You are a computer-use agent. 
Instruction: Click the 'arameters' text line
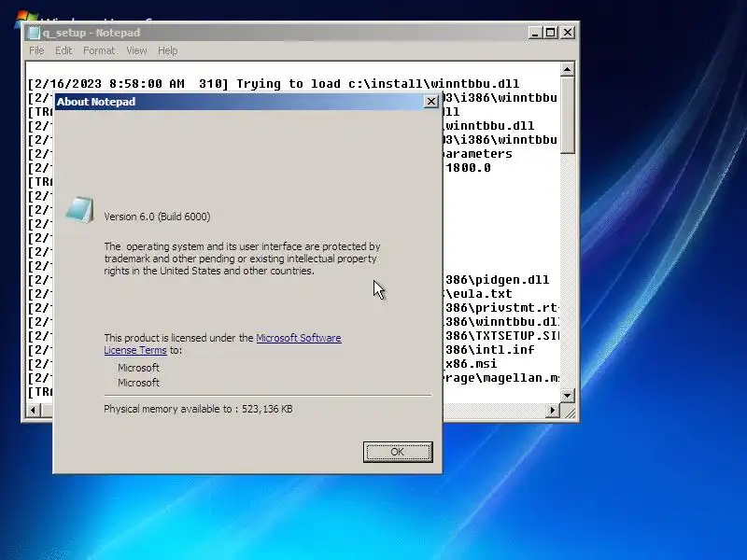coord(478,154)
